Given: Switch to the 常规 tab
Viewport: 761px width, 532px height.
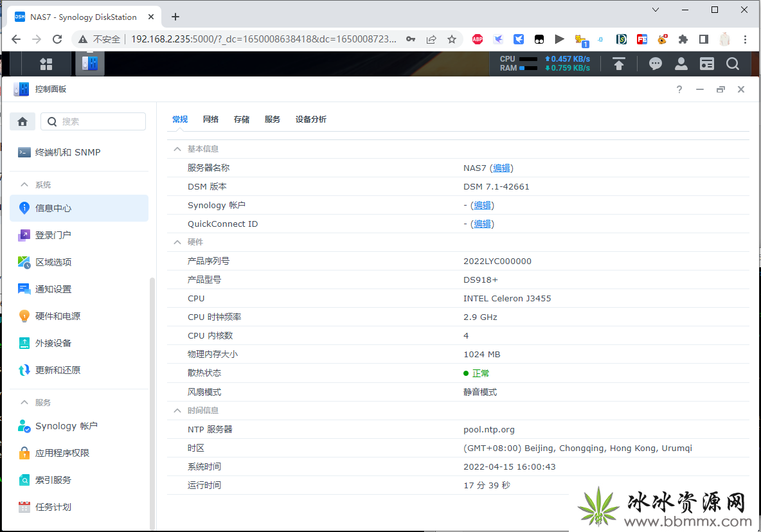Looking at the screenshot, I should 179,120.
